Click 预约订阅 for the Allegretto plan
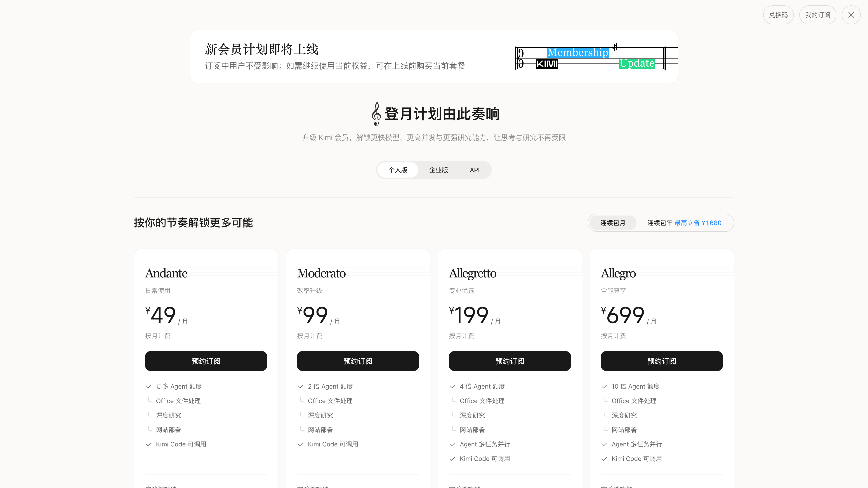The width and height of the screenshot is (868, 488). [x=510, y=361]
